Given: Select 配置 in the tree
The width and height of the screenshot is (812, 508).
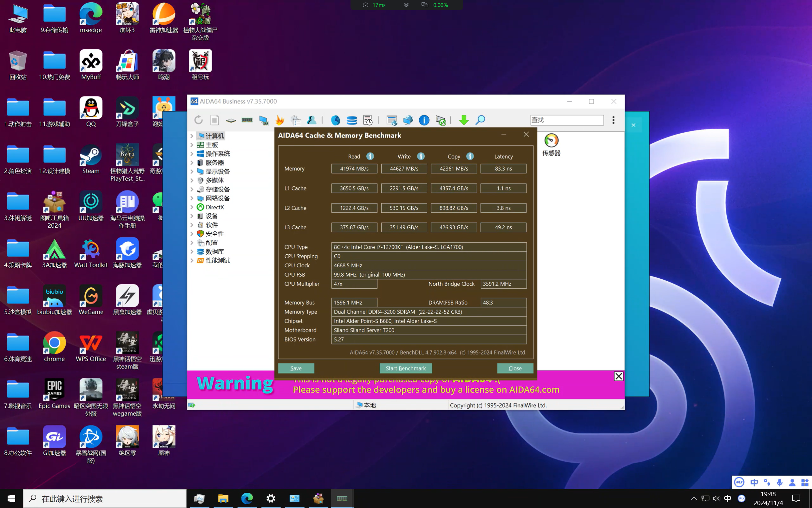Looking at the screenshot, I should (211, 243).
